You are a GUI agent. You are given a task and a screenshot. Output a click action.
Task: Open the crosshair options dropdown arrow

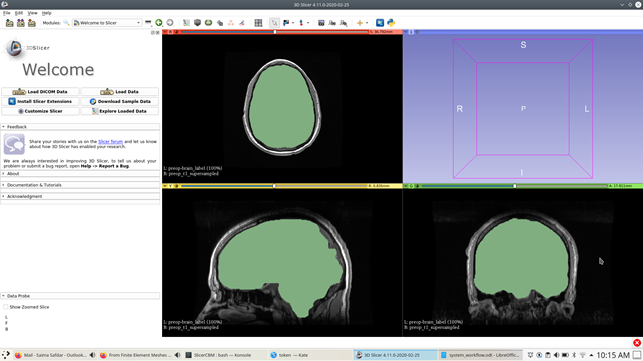367,23
